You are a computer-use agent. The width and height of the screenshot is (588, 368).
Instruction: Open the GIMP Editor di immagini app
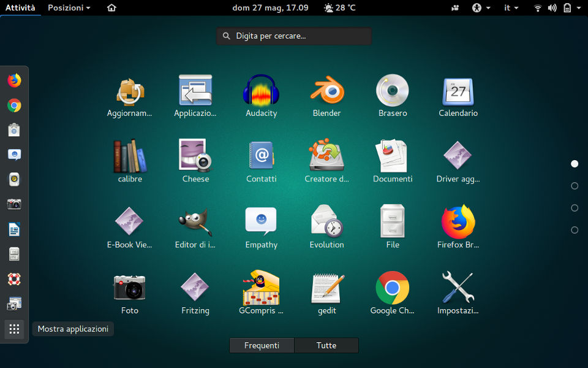tap(195, 228)
